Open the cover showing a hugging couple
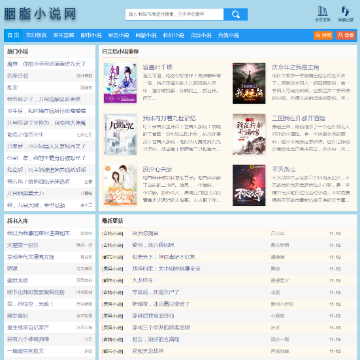Image resolution: width=360 pixels, height=360 pixels. point(120,185)
